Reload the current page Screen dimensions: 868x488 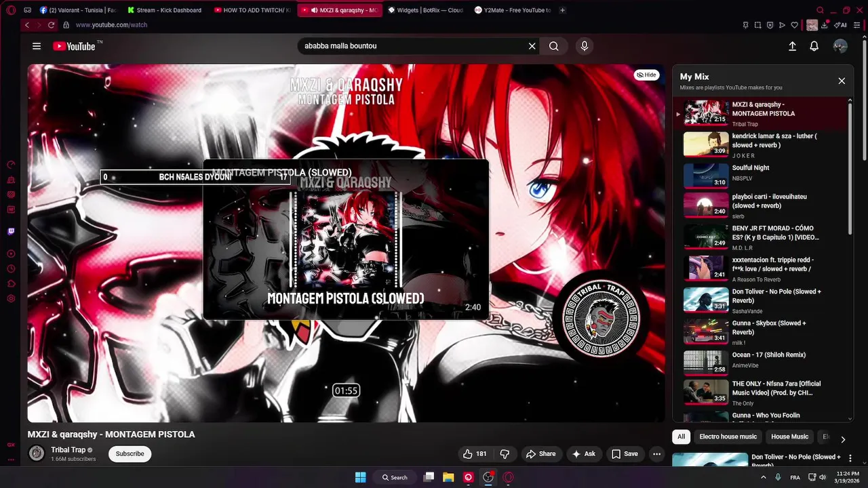click(51, 25)
